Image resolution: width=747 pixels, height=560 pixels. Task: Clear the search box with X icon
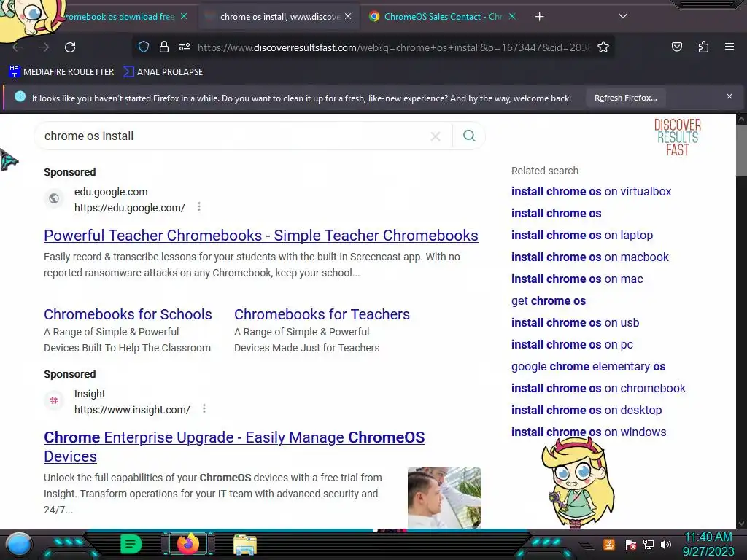pos(435,136)
